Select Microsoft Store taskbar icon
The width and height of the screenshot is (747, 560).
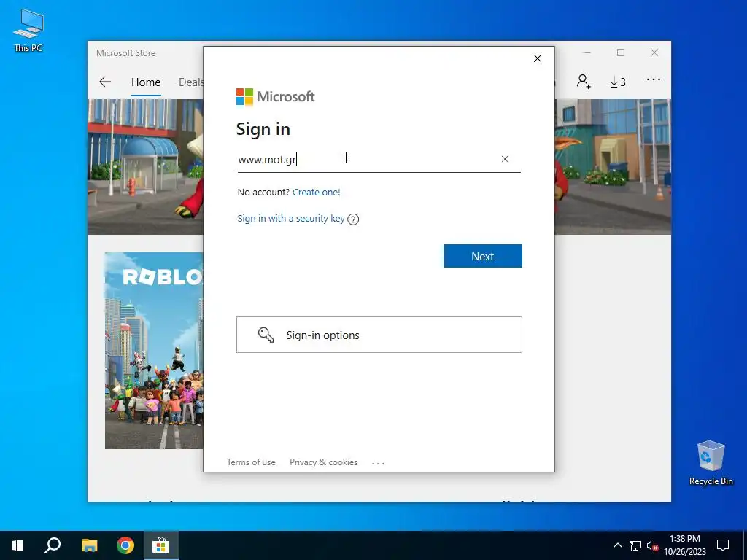161,545
